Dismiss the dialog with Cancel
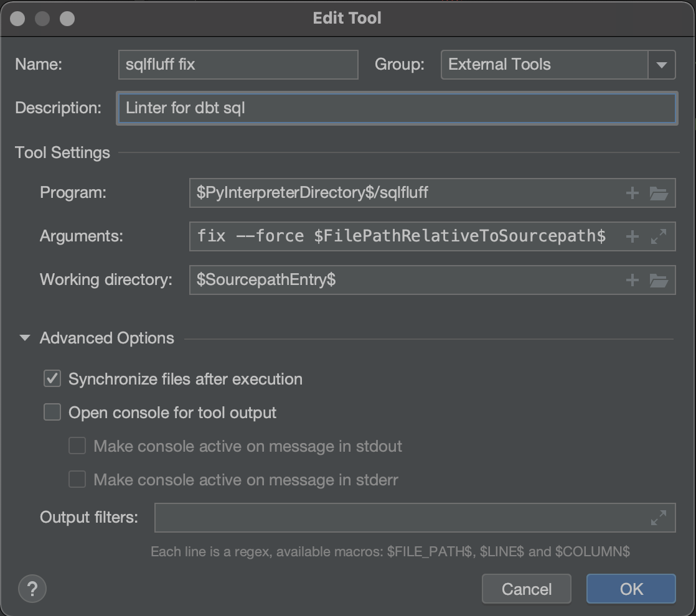Viewport: 696px width, 616px height. pos(526,589)
